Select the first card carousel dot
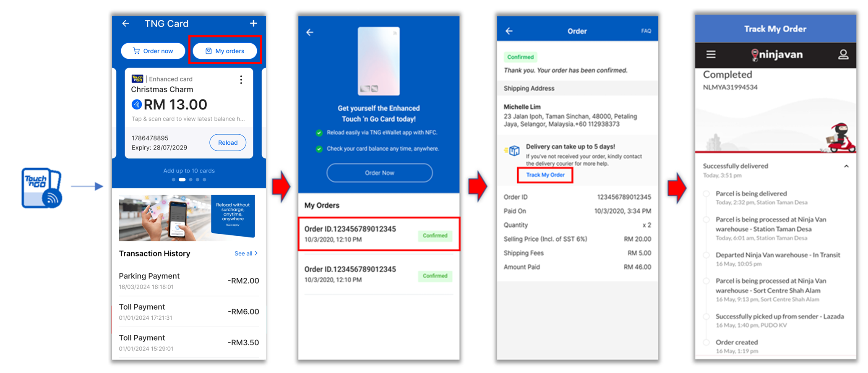This screenshot has height=373, width=868. 173,180
